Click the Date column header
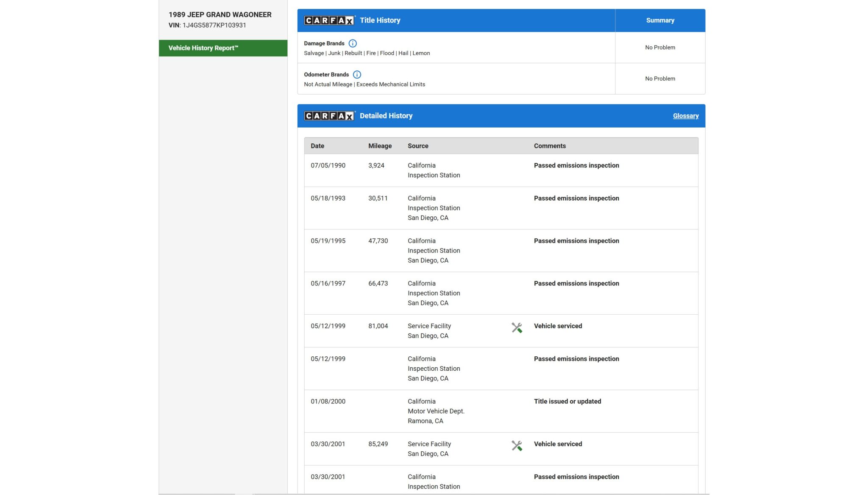 point(317,146)
